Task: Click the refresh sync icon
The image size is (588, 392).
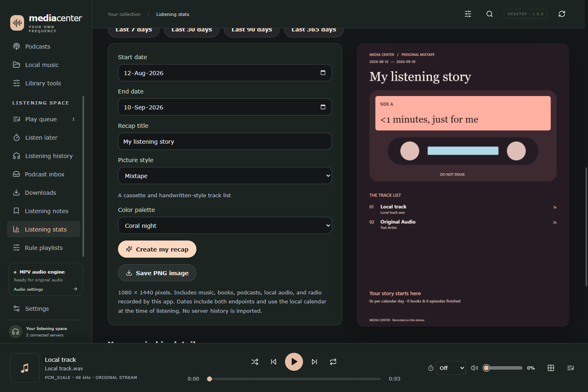Action: coord(562,14)
